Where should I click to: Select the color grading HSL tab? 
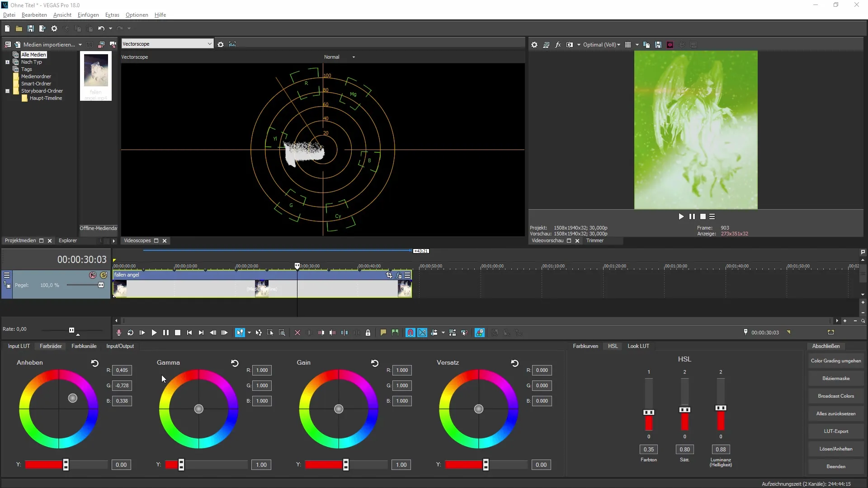point(613,346)
